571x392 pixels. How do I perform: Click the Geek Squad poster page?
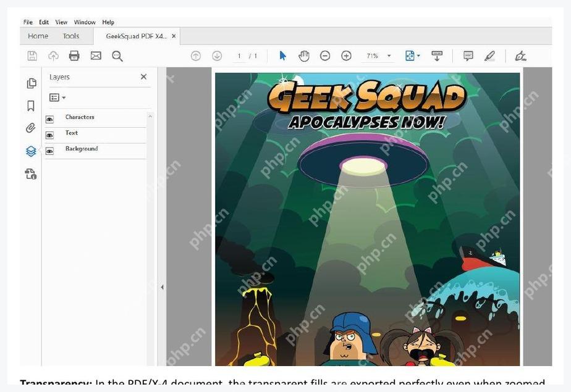368,219
